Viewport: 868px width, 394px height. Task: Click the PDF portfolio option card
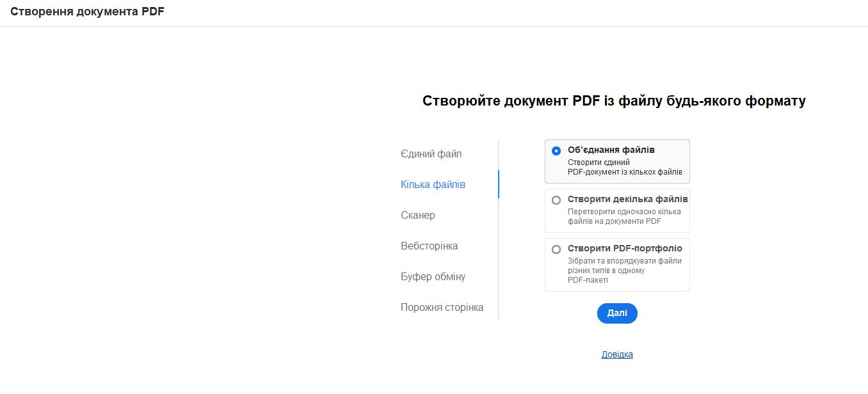pos(616,264)
